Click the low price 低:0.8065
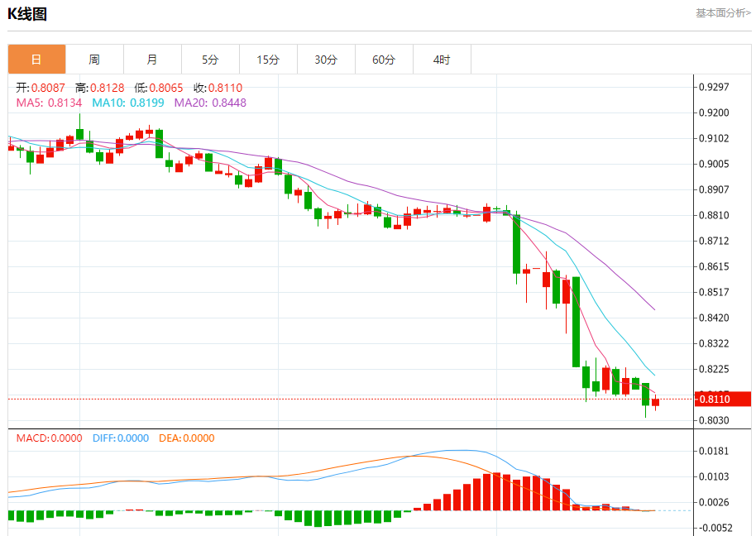Screen dimensions: 756x536 pyautogui.click(x=159, y=88)
